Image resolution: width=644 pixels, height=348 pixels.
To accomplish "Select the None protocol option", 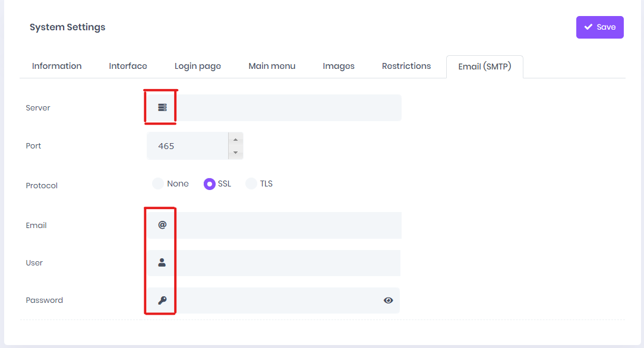I will click(x=157, y=184).
